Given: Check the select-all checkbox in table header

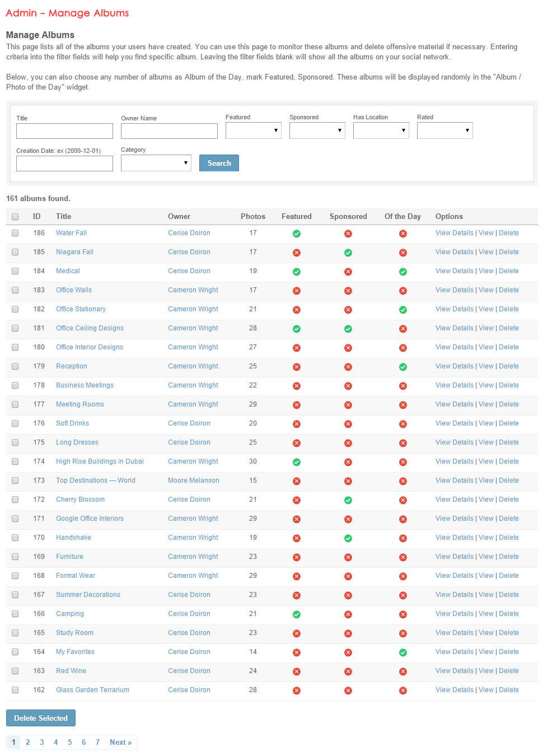Looking at the screenshot, I should tap(15, 217).
